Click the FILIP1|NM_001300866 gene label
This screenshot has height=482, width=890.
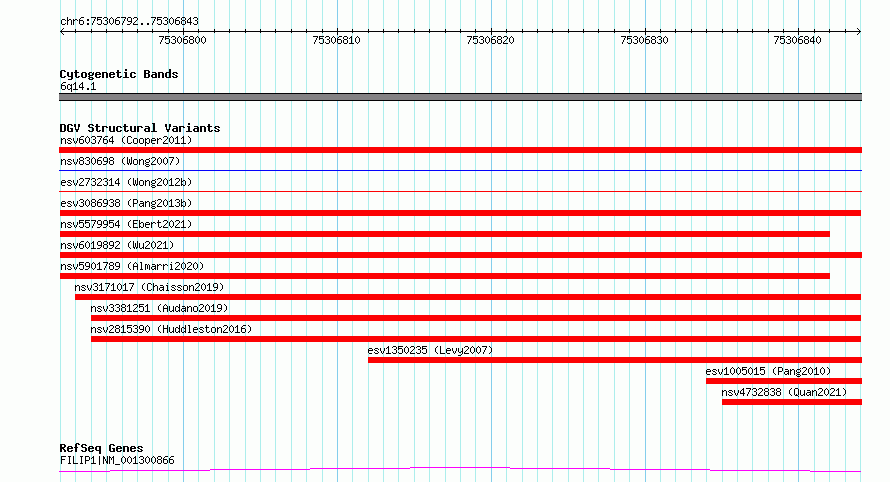tap(117, 460)
